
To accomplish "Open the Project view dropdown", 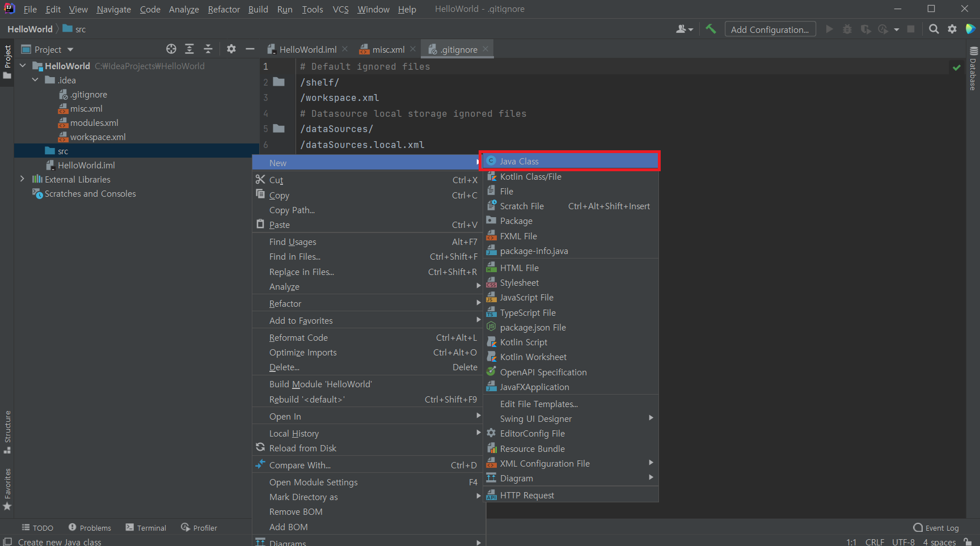I will point(48,49).
